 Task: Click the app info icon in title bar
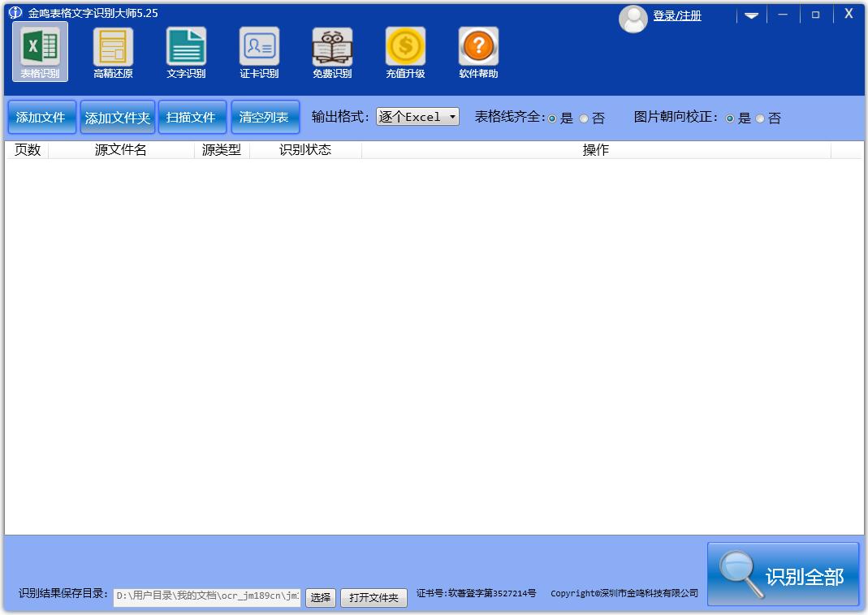[15, 12]
